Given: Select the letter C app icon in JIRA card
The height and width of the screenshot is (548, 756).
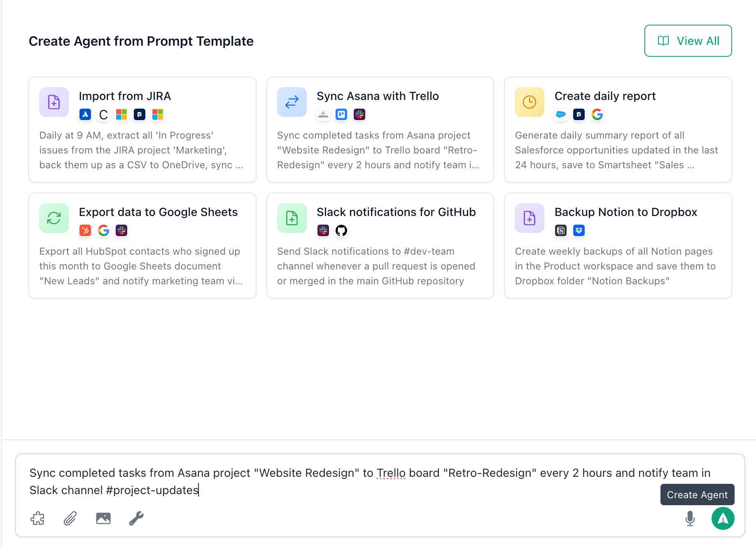Looking at the screenshot, I should [x=103, y=114].
